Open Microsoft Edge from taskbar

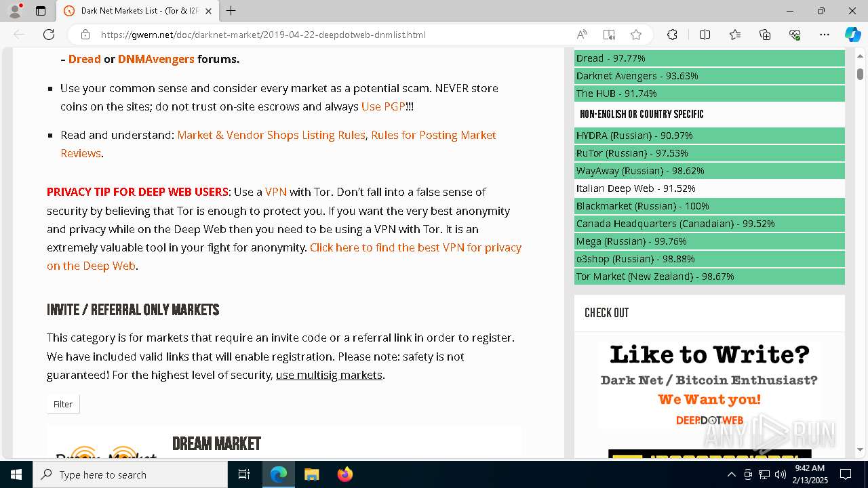click(x=279, y=474)
